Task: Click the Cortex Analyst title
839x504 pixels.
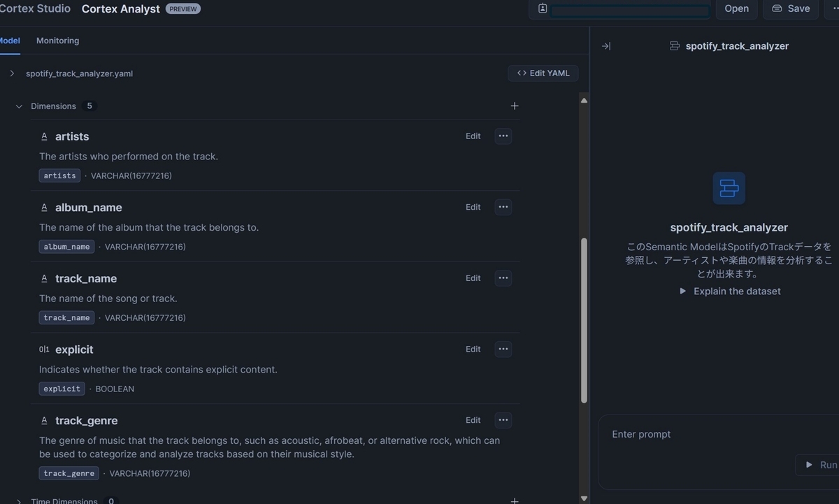Action: click(x=121, y=9)
